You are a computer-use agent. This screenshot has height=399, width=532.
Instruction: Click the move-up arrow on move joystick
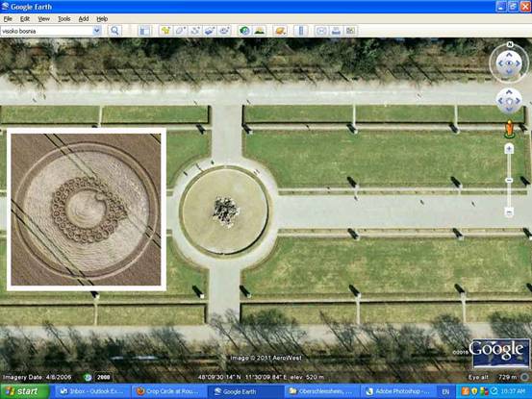tap(509, 92)
